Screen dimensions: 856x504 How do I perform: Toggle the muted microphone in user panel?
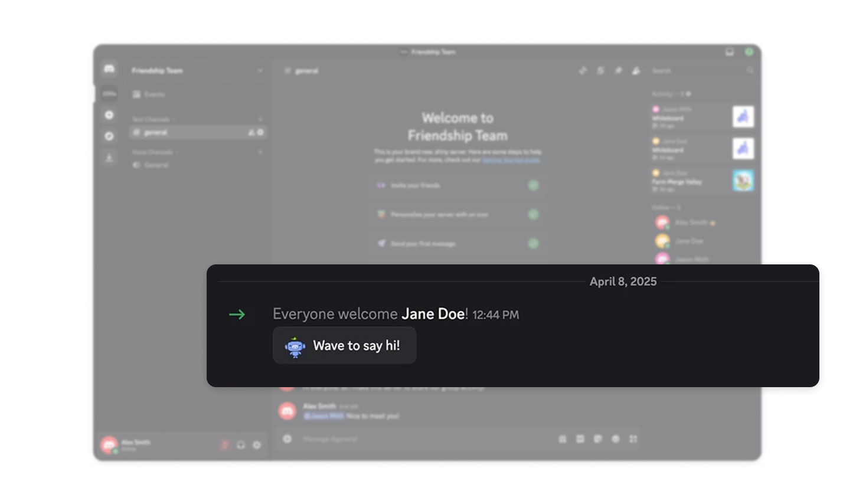pyautogui.click(x=224, y=445)
